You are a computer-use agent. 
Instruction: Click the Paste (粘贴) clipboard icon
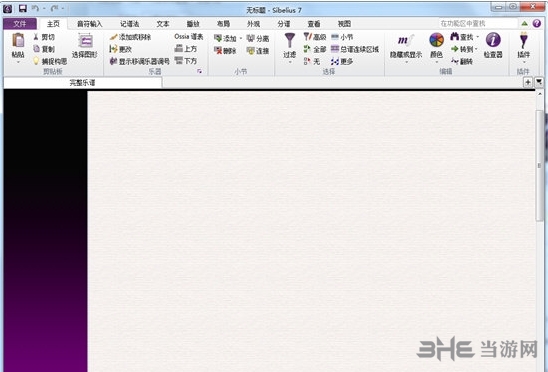click(x=18, y=40)
